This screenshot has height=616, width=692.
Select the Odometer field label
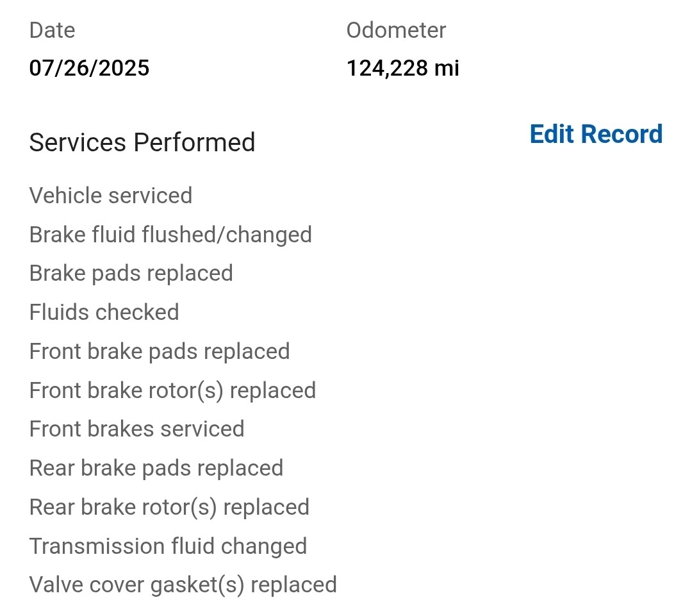[396, 30]
